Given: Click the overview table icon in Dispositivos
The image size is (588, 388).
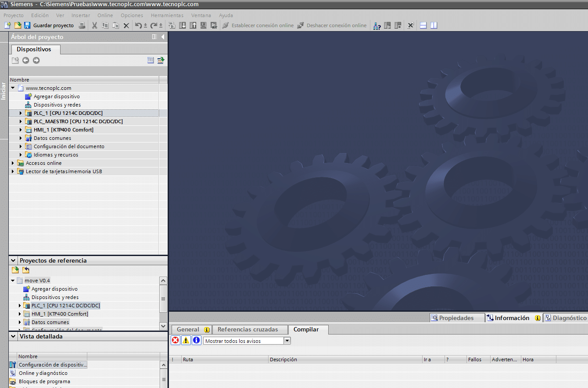Looking at the screenshot, I should [x=151, y=61].
